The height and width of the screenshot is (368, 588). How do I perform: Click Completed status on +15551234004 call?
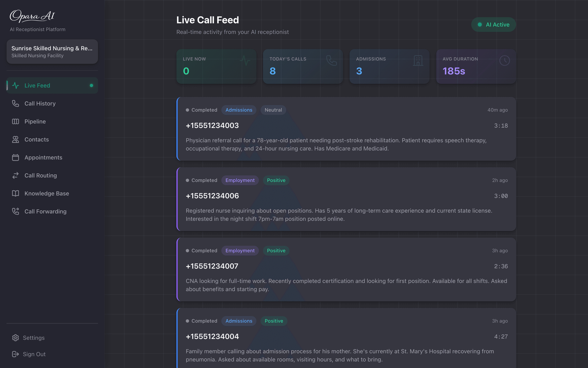coord(202,321)
